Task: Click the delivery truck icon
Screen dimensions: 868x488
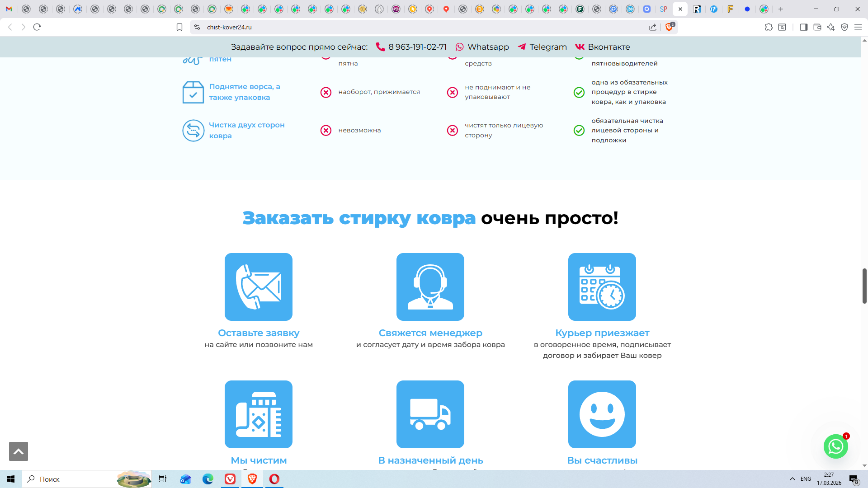Action: pyautogui.click(x=430, y=414)
